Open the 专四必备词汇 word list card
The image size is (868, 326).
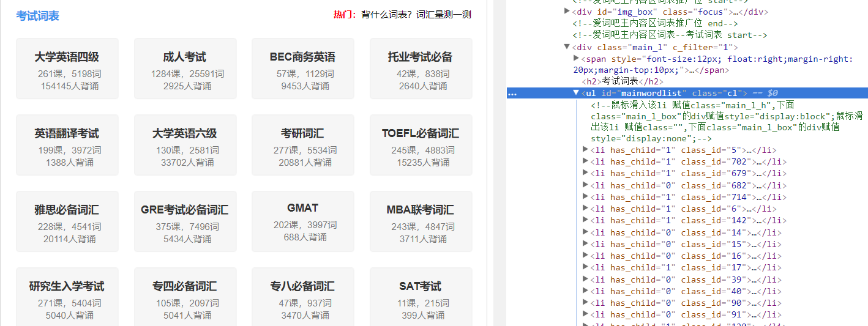tap(185, 297)
